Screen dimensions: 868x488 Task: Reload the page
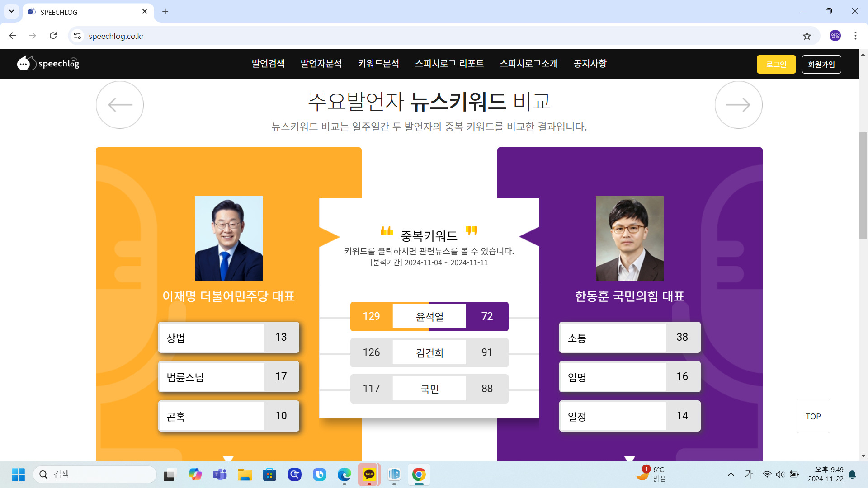(x=53, y=36)
